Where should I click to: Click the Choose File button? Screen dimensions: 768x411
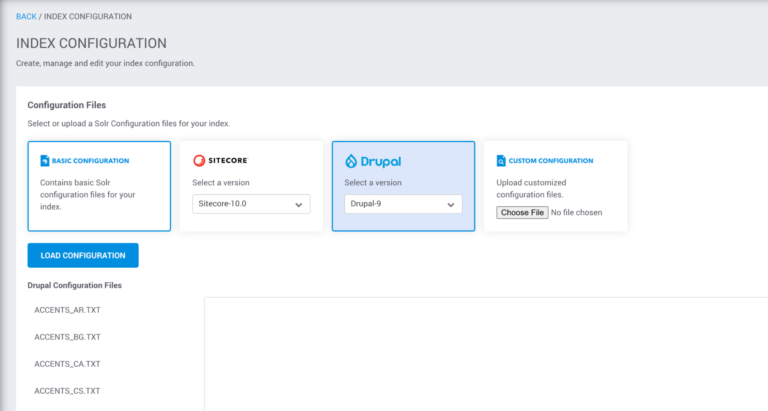pyautogui.click(x=522, y=212)
